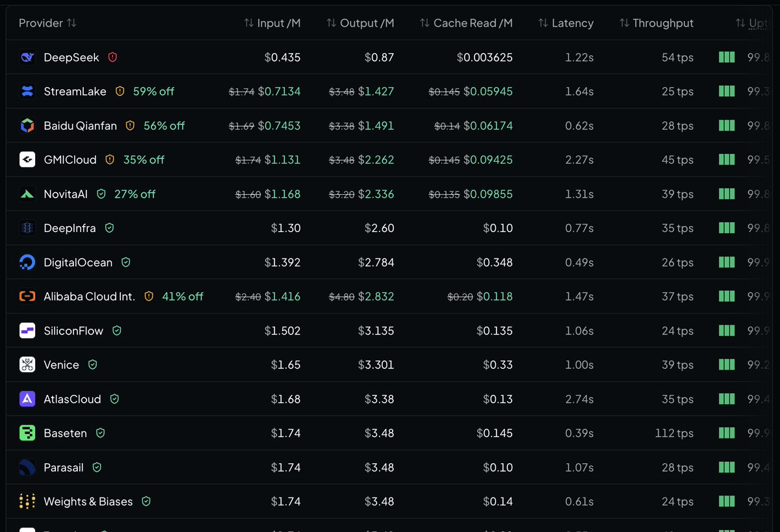Click the Baseten uptime bars indicator
The width and height of the screenshot is (780, 532).
click(727, 433)
